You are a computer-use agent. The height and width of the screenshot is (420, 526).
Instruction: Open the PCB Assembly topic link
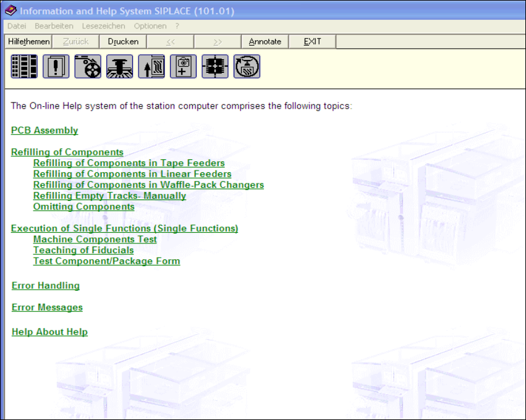coord(45,130)
